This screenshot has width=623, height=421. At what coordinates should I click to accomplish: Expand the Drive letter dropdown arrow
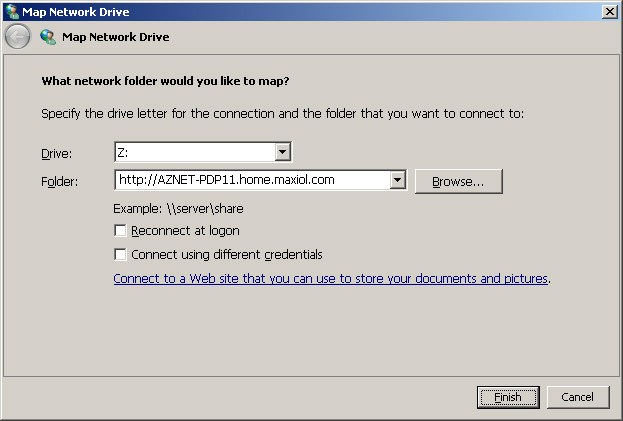283,152
